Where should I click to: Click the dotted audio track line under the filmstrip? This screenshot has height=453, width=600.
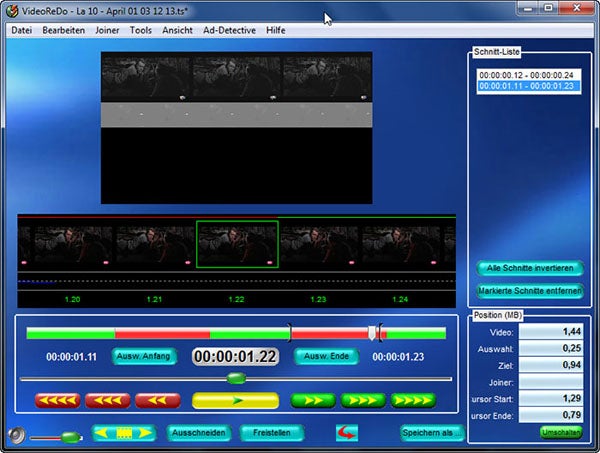(236, 282)
